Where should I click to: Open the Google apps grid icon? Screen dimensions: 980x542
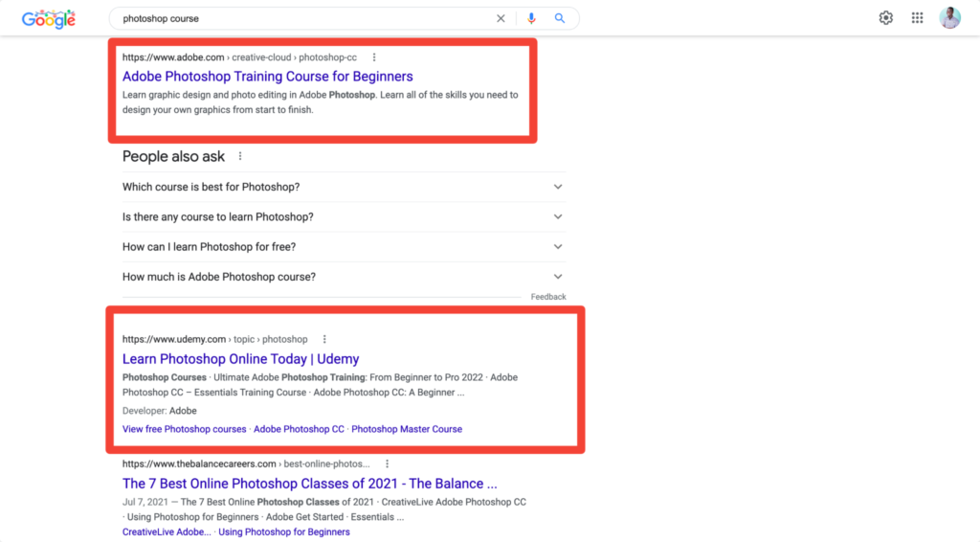pos(917,18)
